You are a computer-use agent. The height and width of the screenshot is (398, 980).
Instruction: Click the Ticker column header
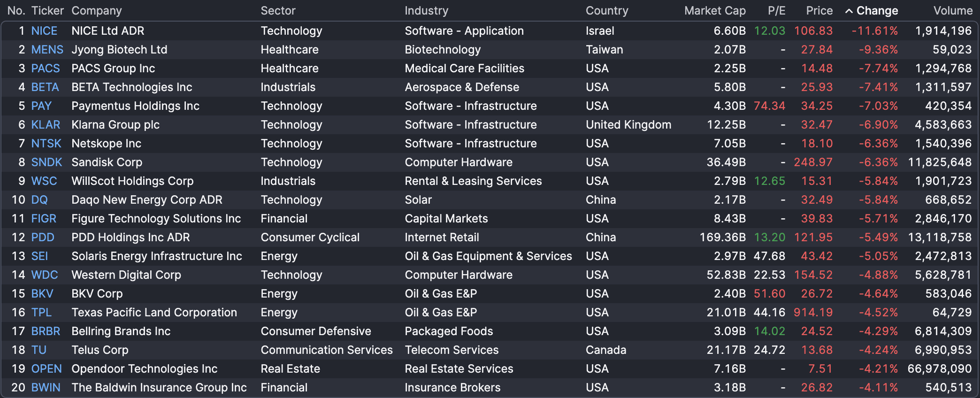point(47,11)
